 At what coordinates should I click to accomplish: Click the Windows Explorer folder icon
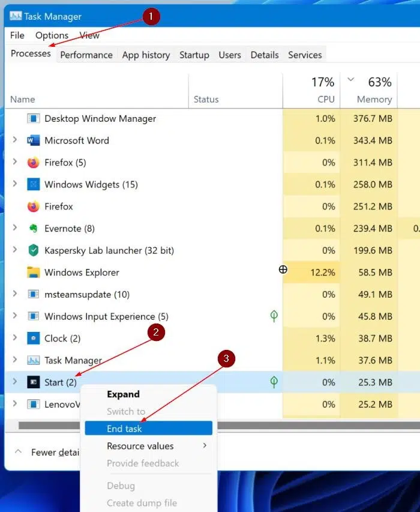pos(33,273)
